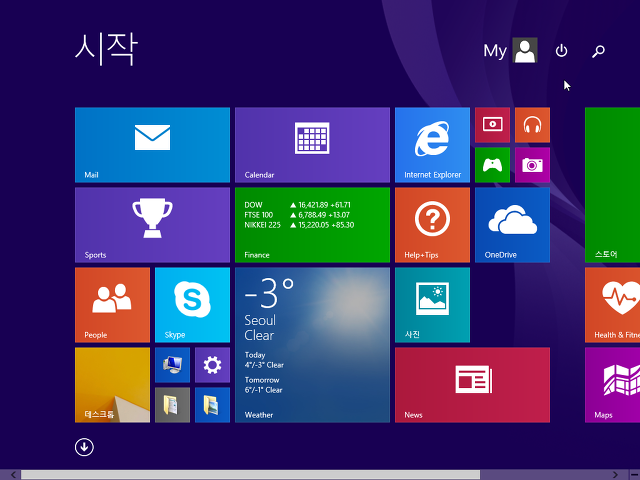Launch Internet Explorer tile
Screen dimensions: 640x480
pos(432,145)
